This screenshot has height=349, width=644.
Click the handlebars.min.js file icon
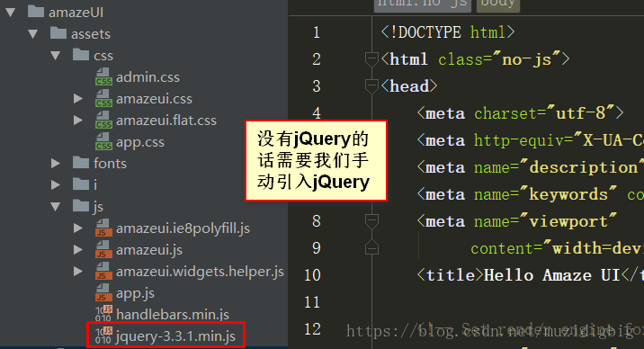103,314
